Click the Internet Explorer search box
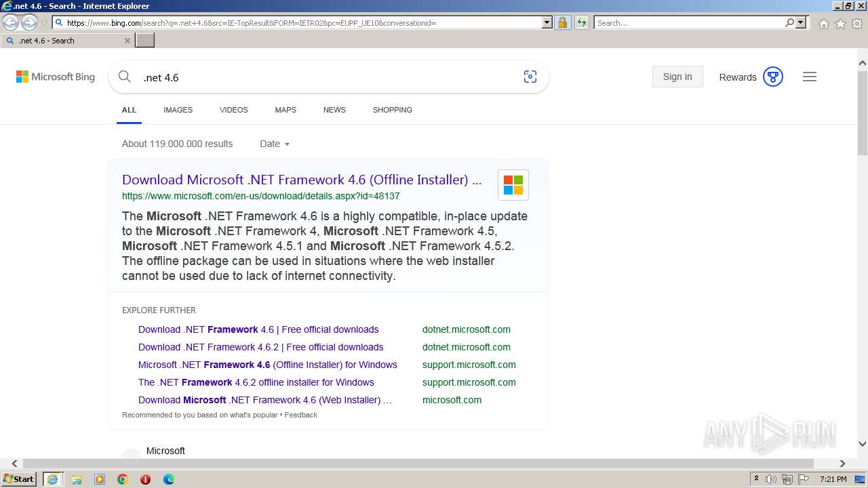This screenshot has height=488, width=868. pyautogui.click(x=689, y=23)
